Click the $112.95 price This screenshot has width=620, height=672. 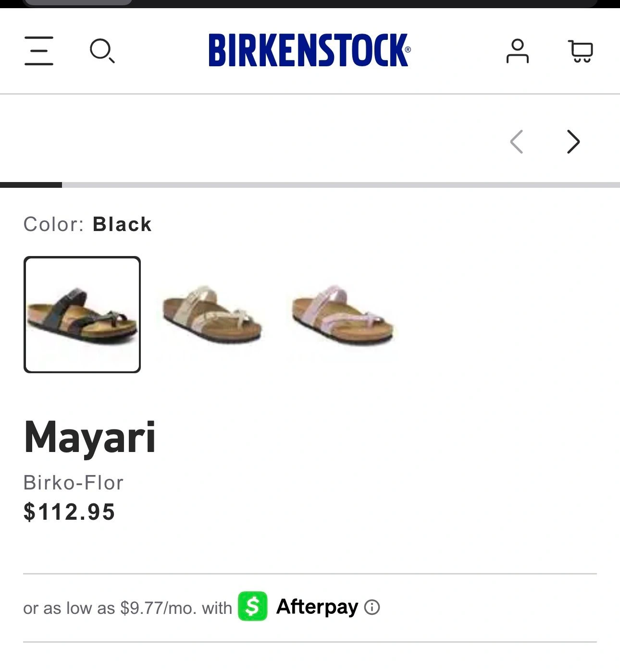[x=69, y=512]
